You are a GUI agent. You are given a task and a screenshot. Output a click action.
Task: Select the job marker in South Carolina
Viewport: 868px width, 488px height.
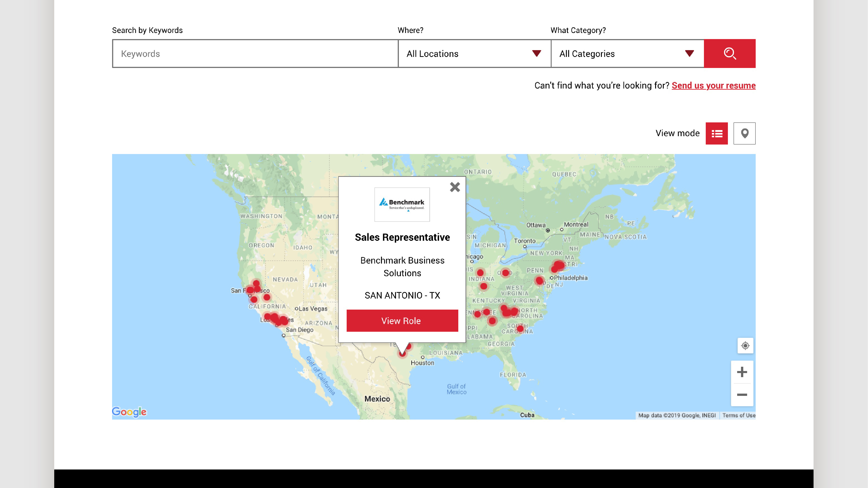(520, 328)
